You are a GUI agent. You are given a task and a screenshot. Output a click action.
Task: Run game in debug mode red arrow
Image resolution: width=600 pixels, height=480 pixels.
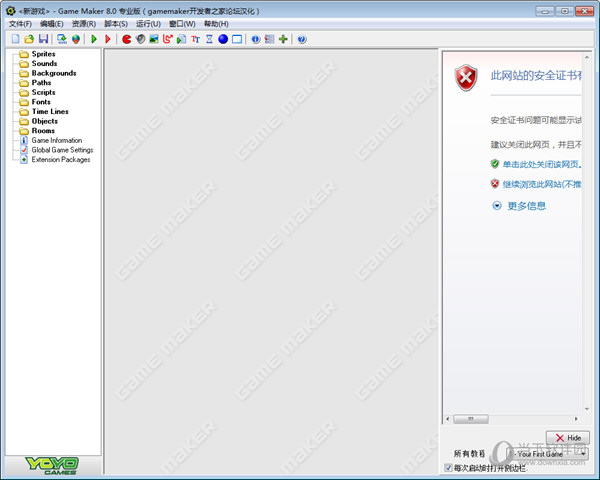[108, 39]
